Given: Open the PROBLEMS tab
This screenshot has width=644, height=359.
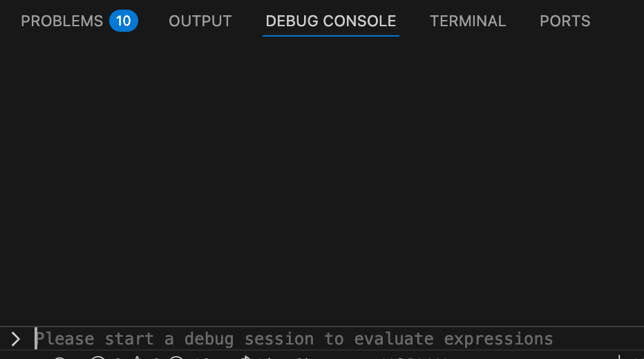Looking at the screenshot, I should point(62,21).
